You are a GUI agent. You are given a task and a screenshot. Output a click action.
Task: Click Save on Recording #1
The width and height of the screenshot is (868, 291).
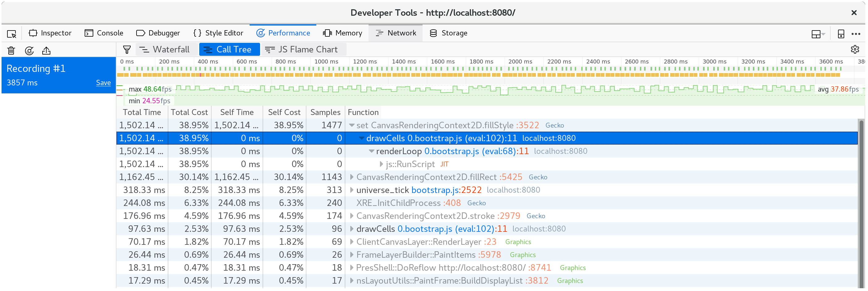103,82
